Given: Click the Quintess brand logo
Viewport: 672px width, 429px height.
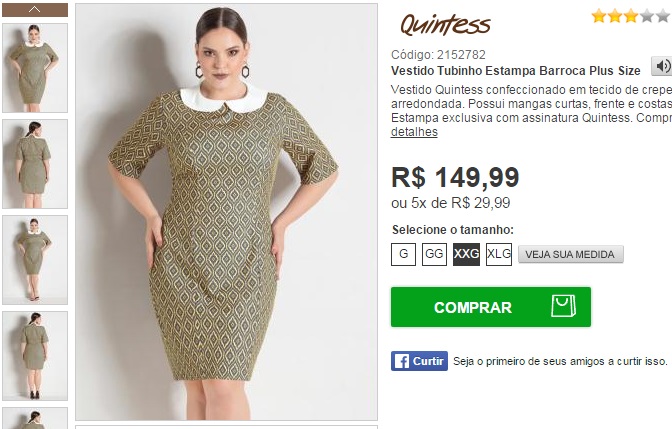Looking at the screenshot, I should click(x=445, y=24).
